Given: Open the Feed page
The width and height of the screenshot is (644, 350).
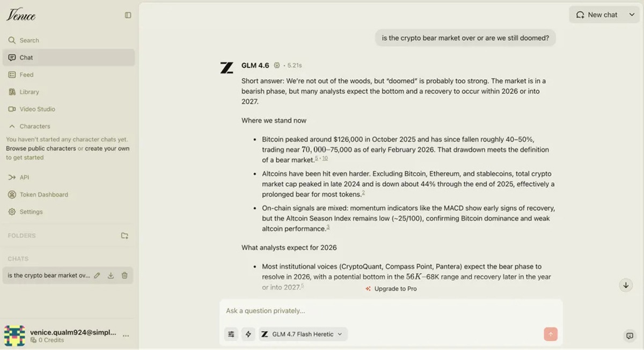Looking at the screenshot, I should [26, 75].
